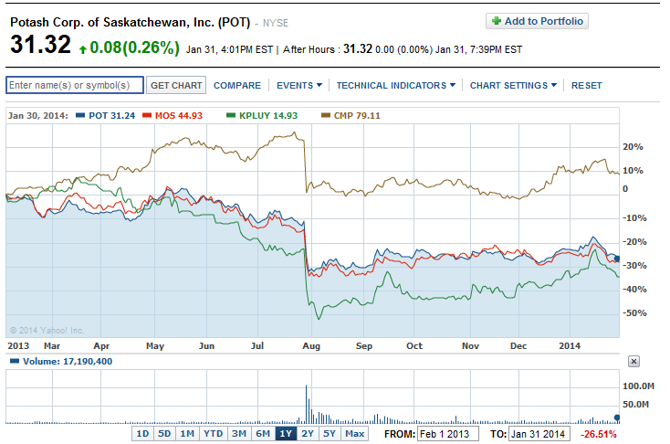Image resolution: width=670 pixels, height=444 pixels.
Task: Click the KPLUY 14.93 legend label
Action: tap(268, 116)
